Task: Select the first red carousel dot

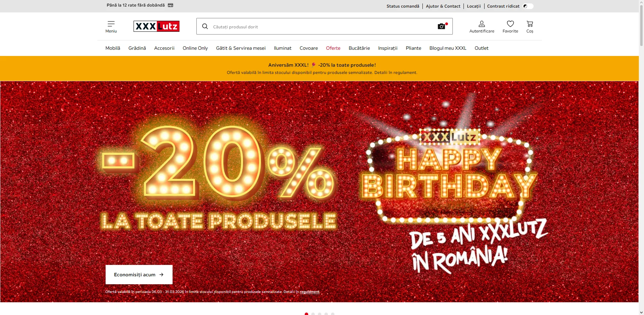Action: (x=306, y=314)
